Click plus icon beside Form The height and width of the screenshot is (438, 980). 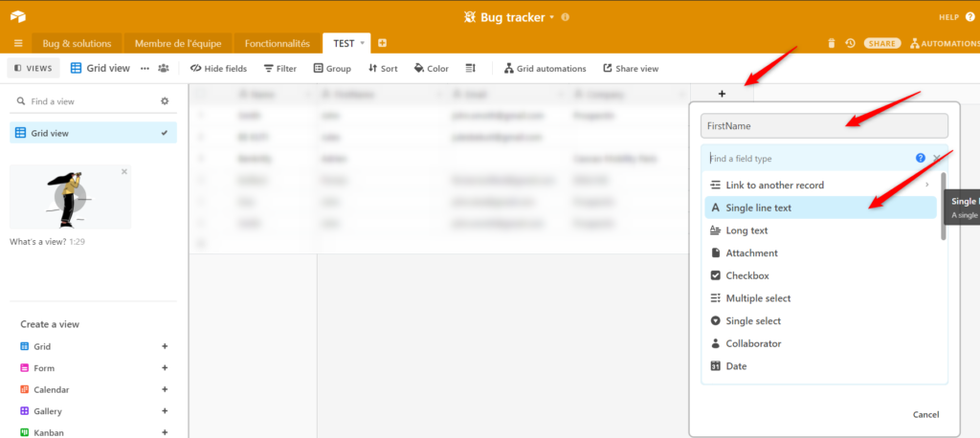(x=165, y=368)
